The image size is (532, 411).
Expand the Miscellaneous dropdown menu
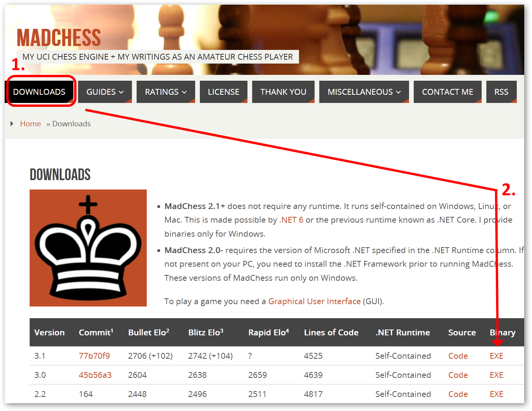pos(364,92)
